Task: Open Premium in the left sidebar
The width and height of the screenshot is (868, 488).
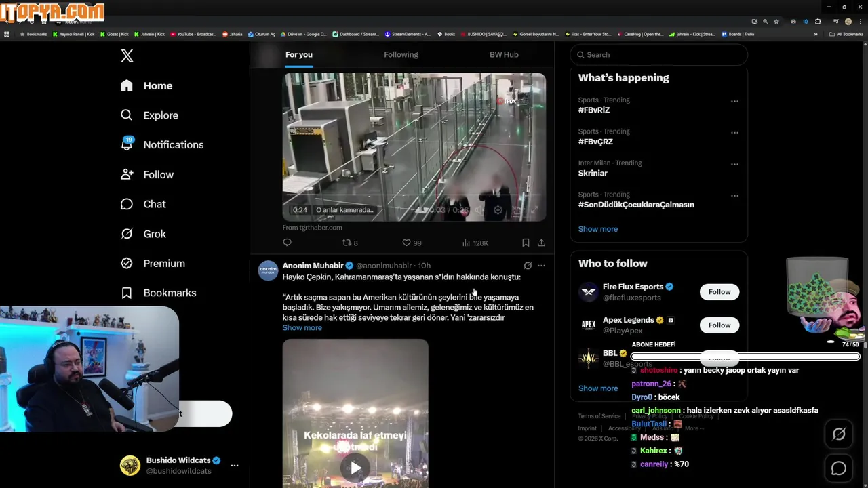Action: pos(153,263)
